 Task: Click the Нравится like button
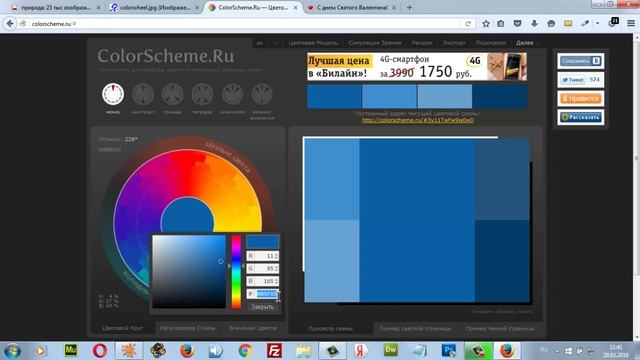580,99
